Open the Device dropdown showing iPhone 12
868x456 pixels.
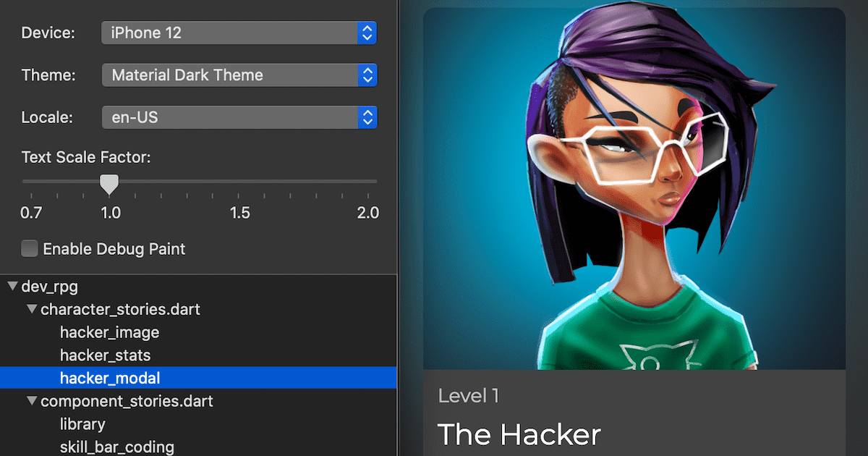tap(239, 33)
